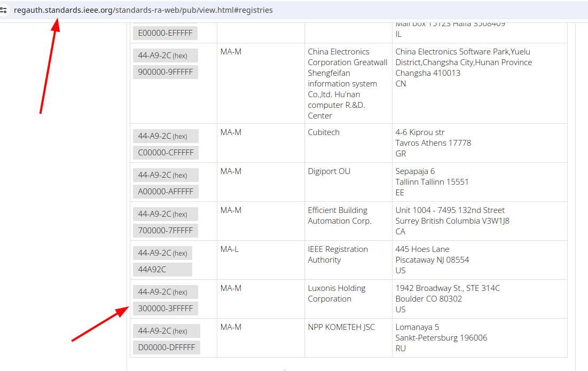Select the C00000-CFFFFF range badge

tap(166, 153)
